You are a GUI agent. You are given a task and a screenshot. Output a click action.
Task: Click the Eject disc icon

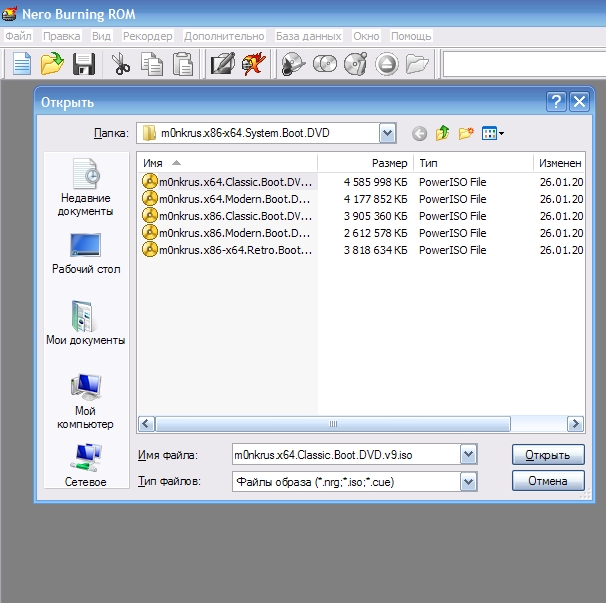pos(386,64)
